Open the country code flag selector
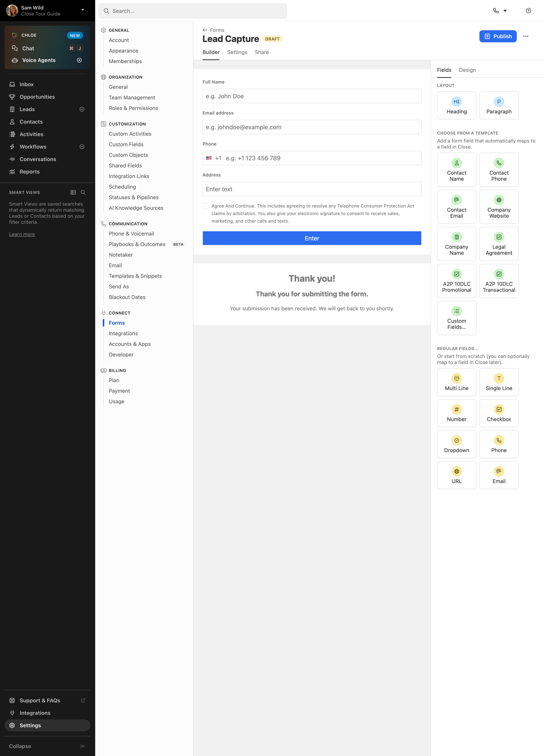This screenshot has height=756, width=544. 209,158
